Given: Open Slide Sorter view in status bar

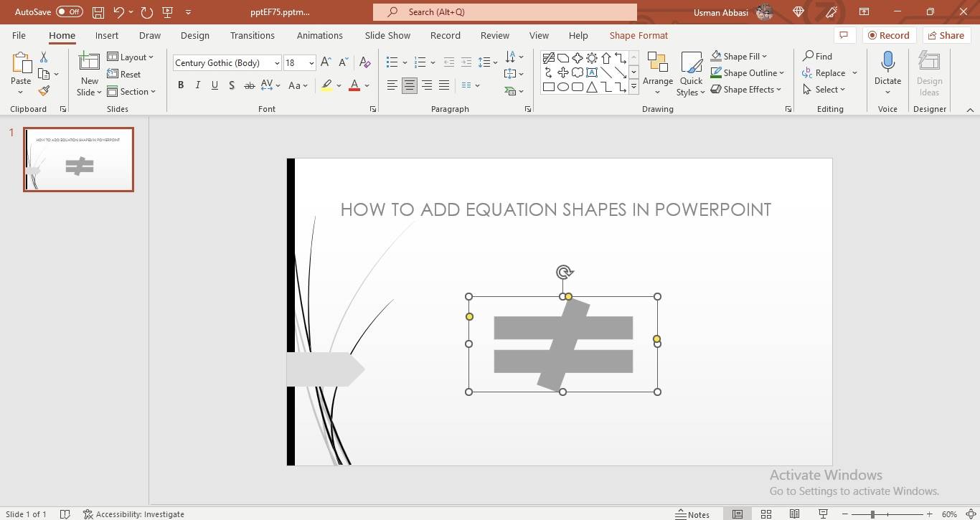Looking at the screenshot, I should [x=766, y=514].
